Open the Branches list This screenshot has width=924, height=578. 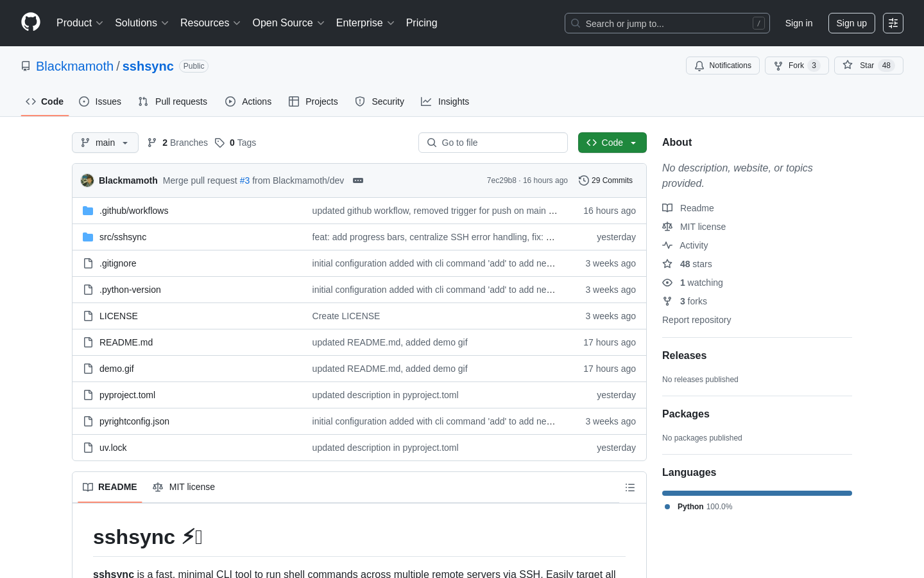tap(178, 143)
